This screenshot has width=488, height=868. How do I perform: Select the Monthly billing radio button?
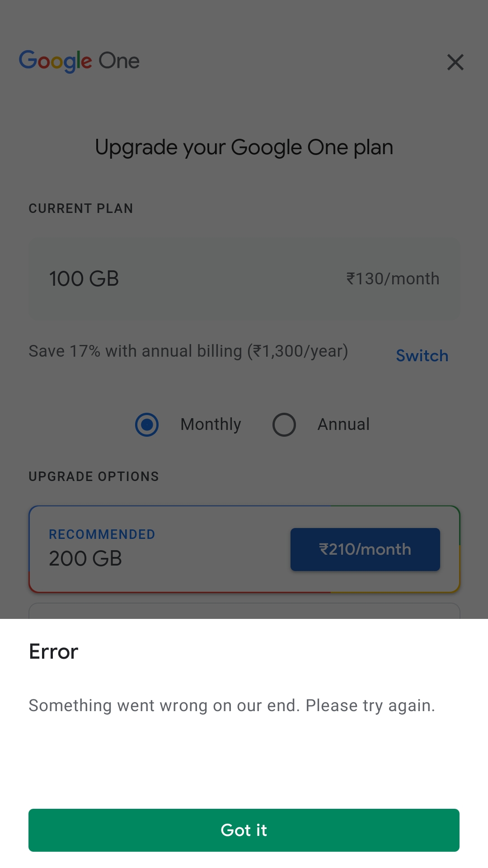pyautogui.click(x=147, y=425)
